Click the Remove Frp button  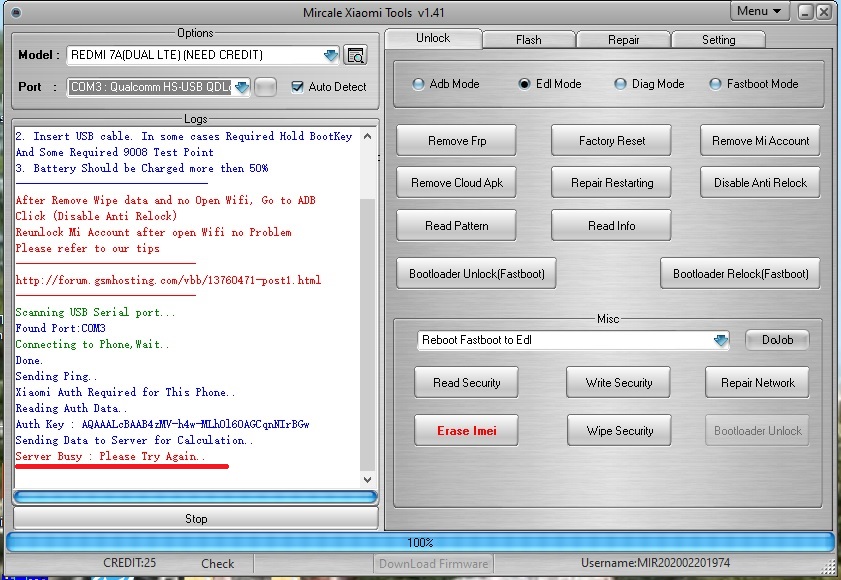[456, 141]
